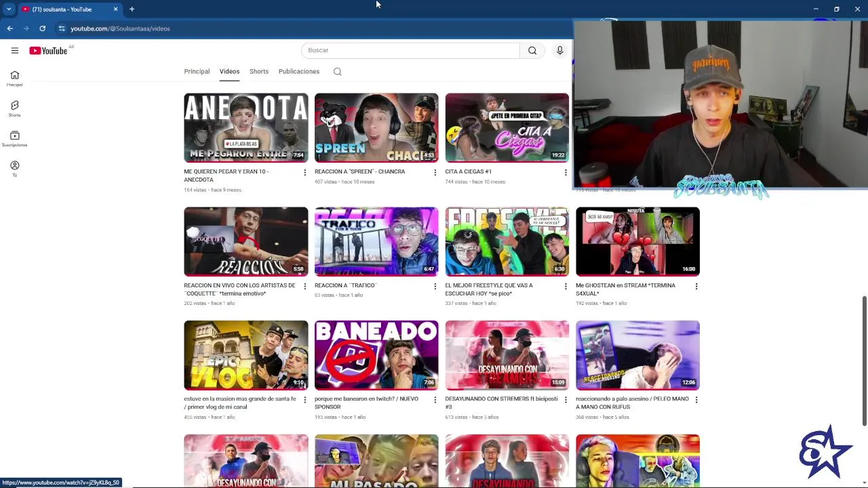868x488 pixels.
Task: Open title porque me banearon en twitch
Action: (366, 403)
